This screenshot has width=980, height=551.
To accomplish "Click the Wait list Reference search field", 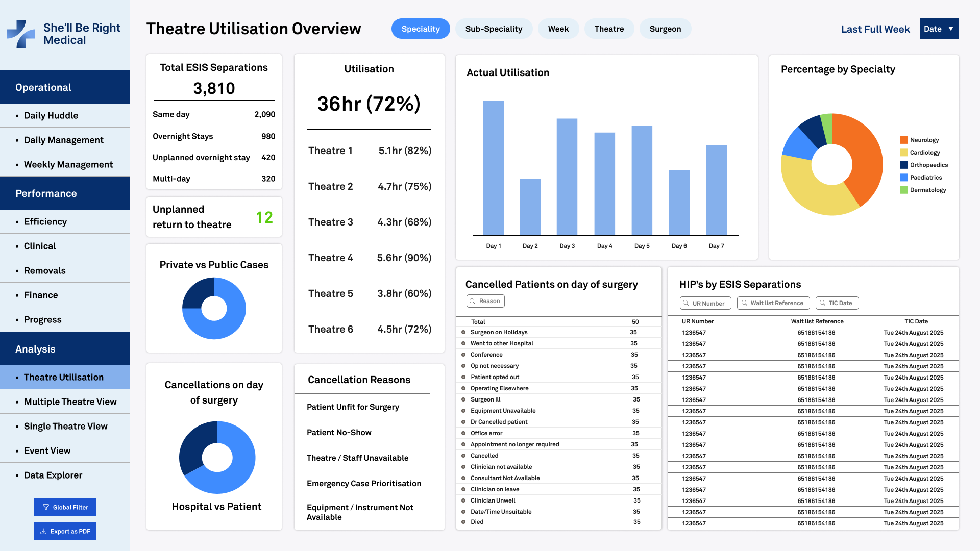I will tap(773, 303).
